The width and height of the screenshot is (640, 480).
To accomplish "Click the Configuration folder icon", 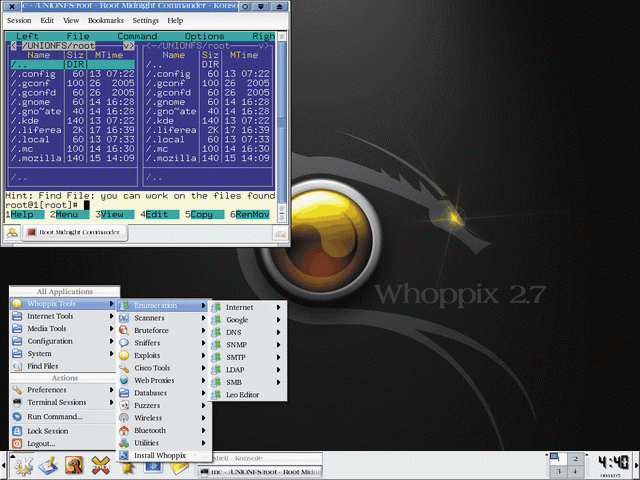I will pos(17,341).
